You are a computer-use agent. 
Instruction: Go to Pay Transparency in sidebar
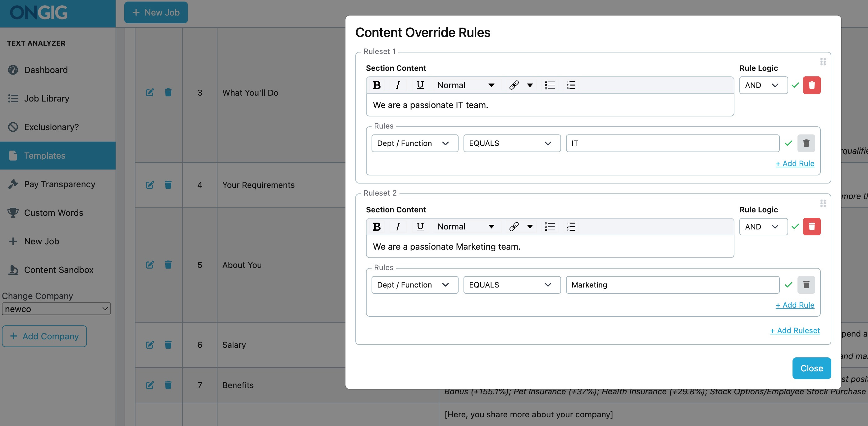pyautogui.click(x=59, y=184)
